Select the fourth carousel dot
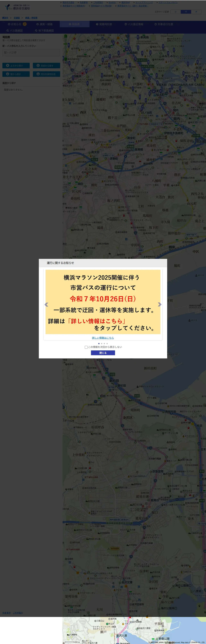The width and height of the screenshot is (206, 644). (107, 344)
